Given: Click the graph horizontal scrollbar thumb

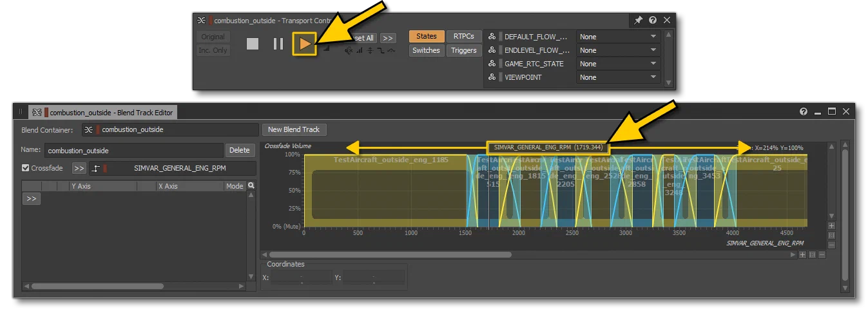Looking at the screenshot, I should pyautogui.click(x=391, y=254).
